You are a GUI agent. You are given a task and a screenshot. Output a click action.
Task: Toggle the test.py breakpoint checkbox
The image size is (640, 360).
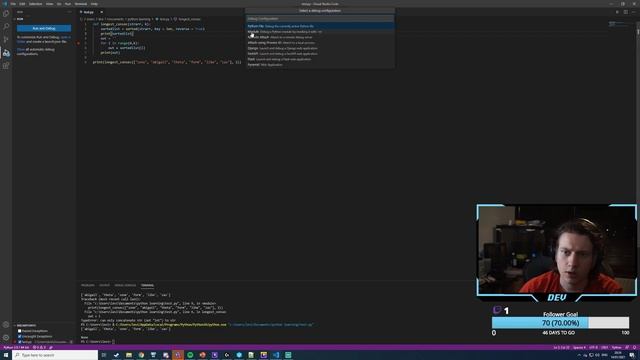coord(20,342)
